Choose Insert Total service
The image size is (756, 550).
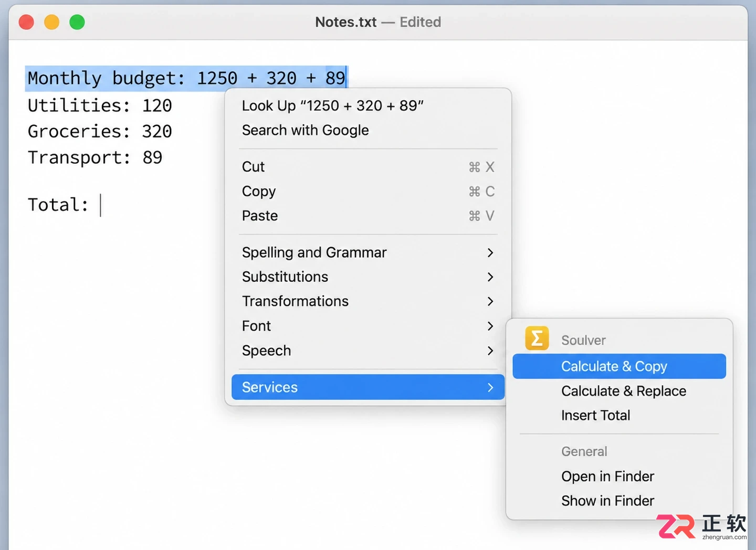click(x=619, y=415)
